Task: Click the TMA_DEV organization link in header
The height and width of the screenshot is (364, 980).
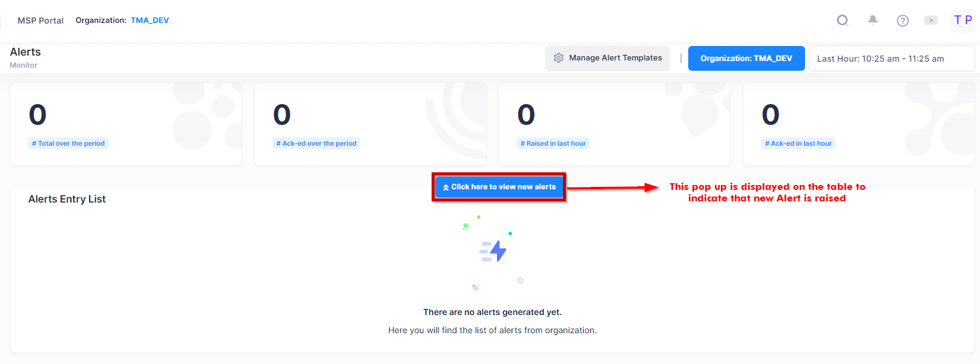Action: [x=150, y=21]
